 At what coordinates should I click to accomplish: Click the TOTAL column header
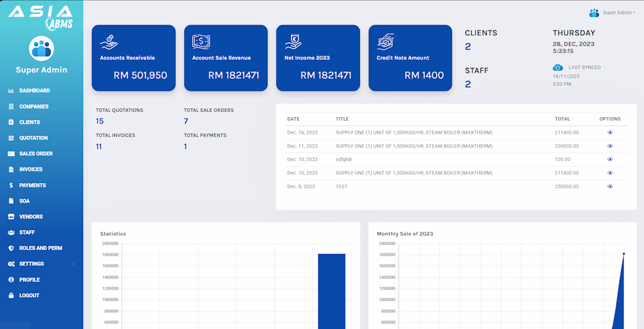(x=562, y=119)
